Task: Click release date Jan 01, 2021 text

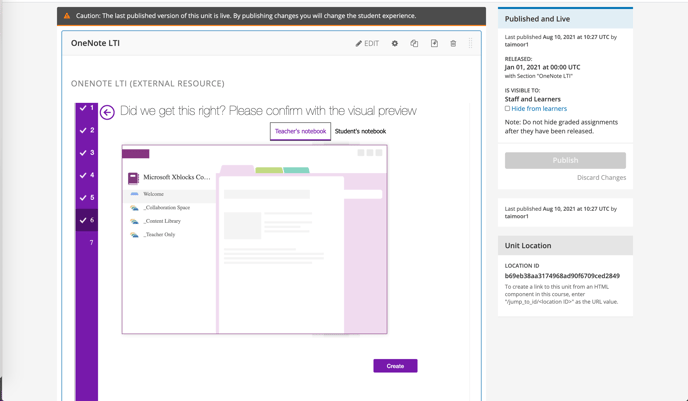Action: coord(542,67)
